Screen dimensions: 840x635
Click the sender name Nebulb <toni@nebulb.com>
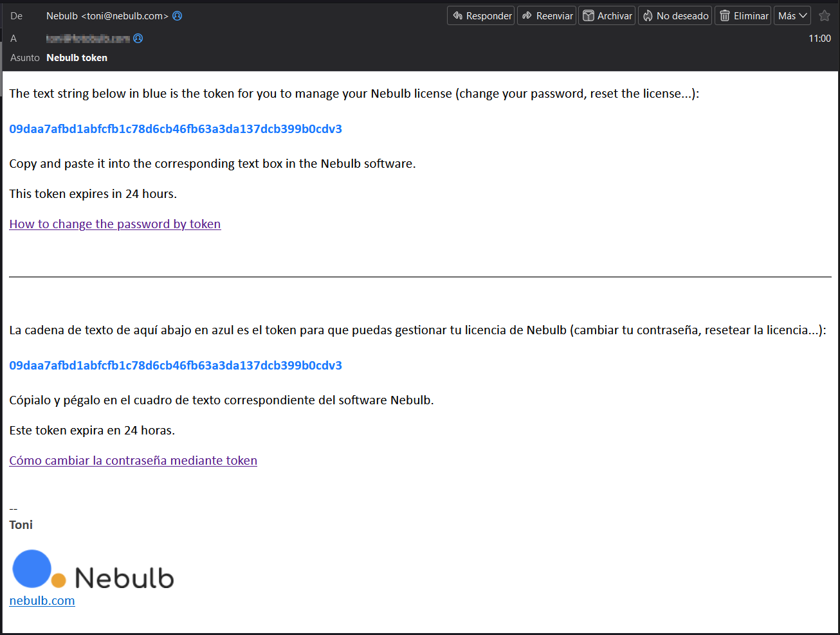click(x=107, y=16)
